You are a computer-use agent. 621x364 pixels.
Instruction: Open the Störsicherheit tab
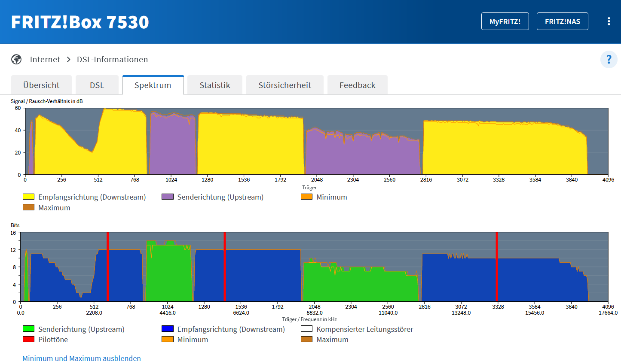tap(285, 85)
